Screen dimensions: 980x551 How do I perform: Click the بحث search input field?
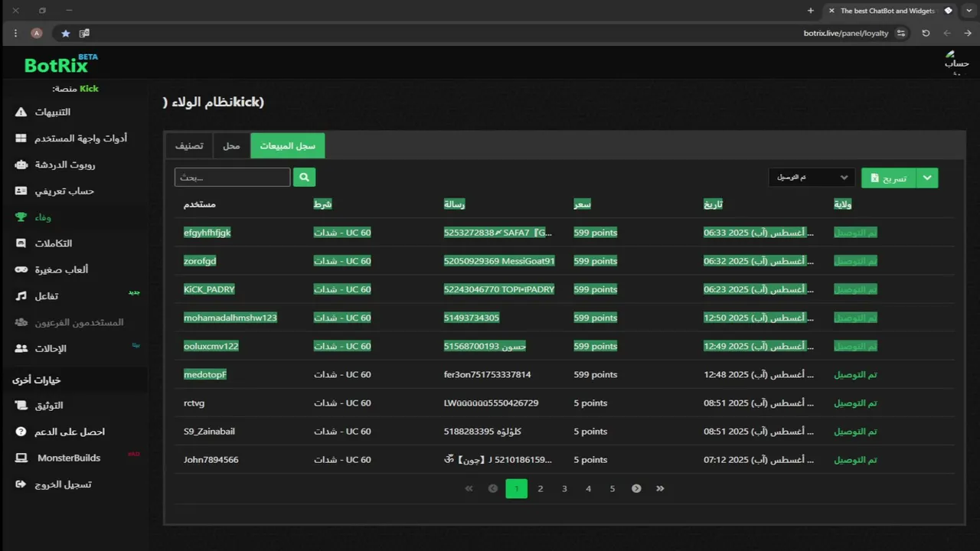pyautogui.click(x=233, y=177)
